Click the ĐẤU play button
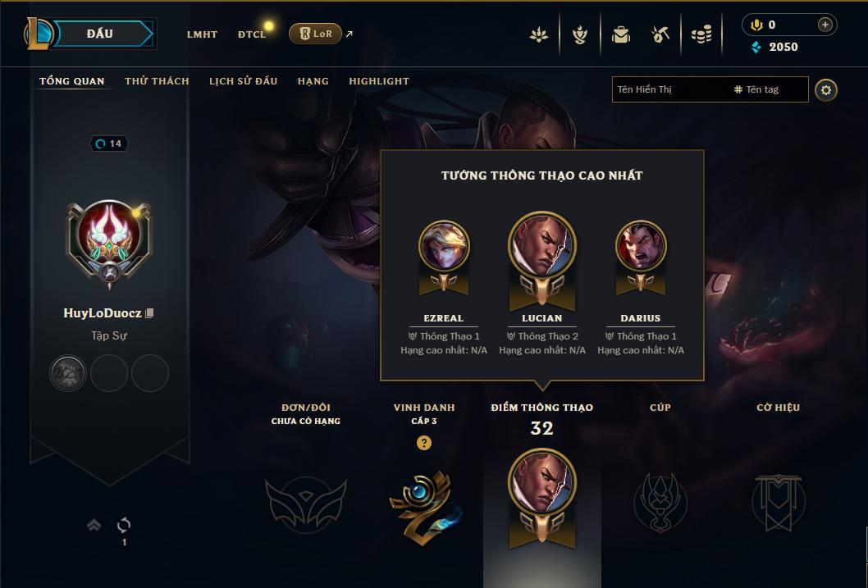The height and width of the screenshot is (588, 868). 99,34
